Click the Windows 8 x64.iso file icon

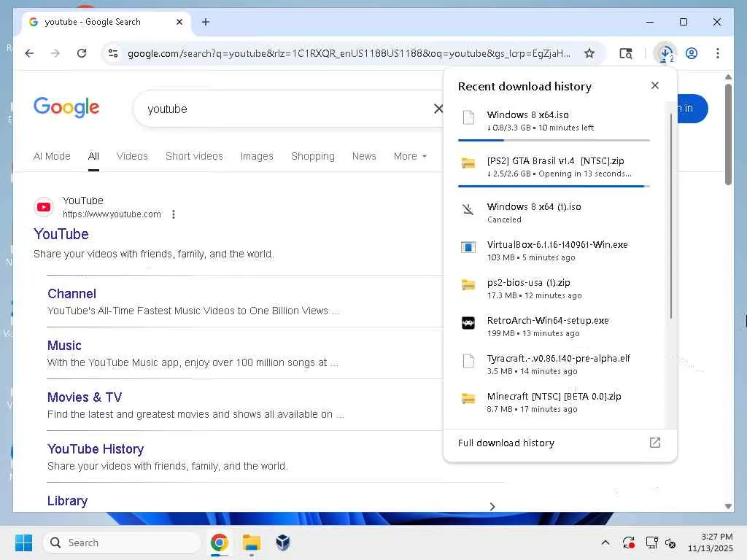[x=468, y=117]
